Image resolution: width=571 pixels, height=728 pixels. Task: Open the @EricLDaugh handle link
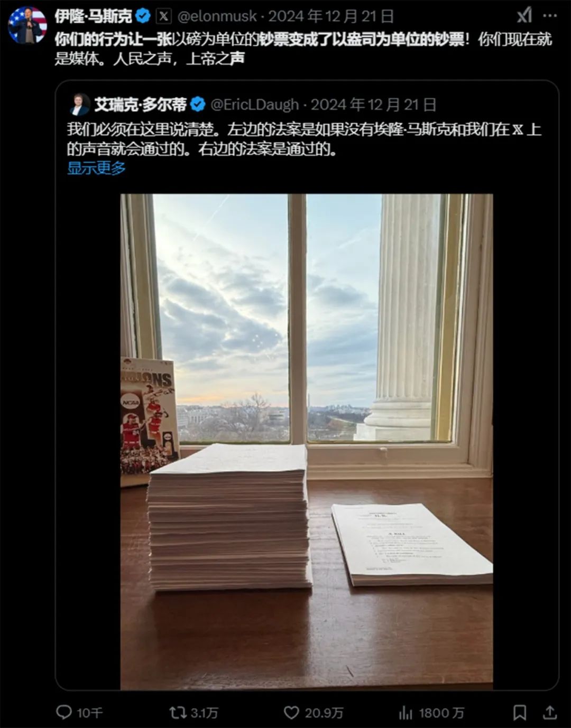[x=255, y=105]
